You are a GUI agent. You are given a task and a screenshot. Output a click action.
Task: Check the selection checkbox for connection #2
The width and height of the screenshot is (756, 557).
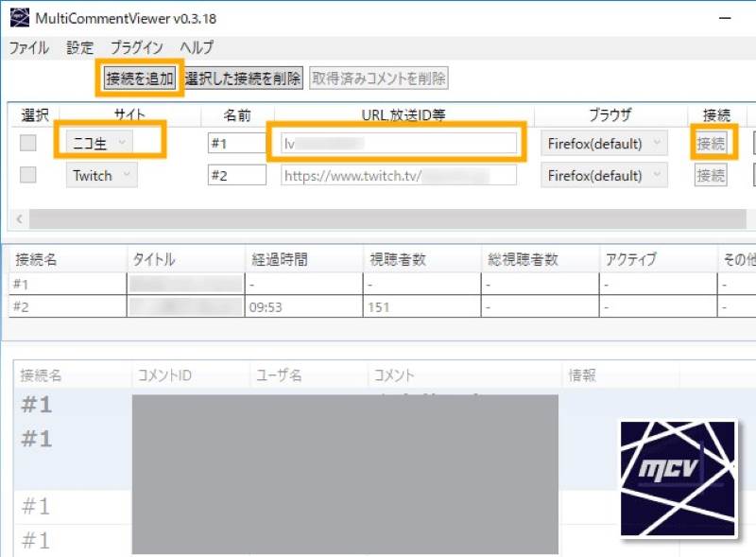(x=29, y=175)
